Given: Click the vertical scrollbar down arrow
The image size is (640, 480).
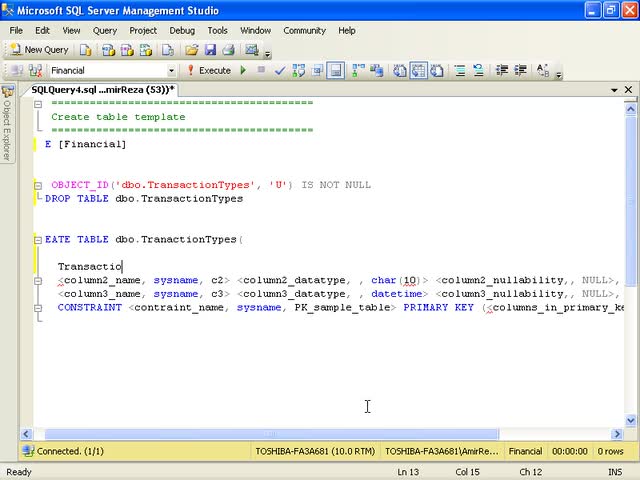Looking at the screenshot, I should tap(630, 420).
